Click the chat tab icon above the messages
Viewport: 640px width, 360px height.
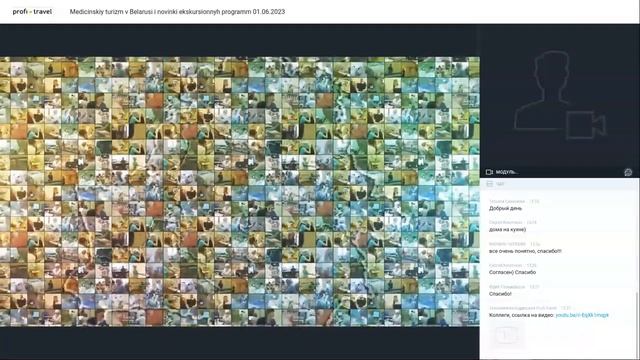coord(490,184)
